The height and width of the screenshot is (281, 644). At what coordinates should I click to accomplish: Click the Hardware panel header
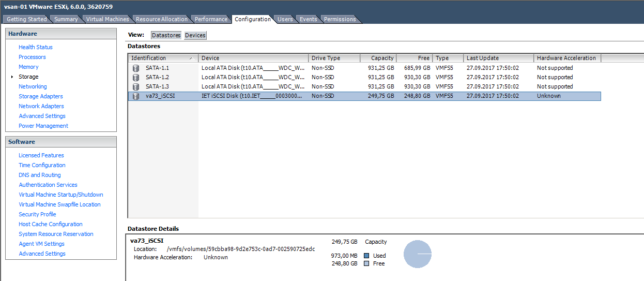coord(61,34)
